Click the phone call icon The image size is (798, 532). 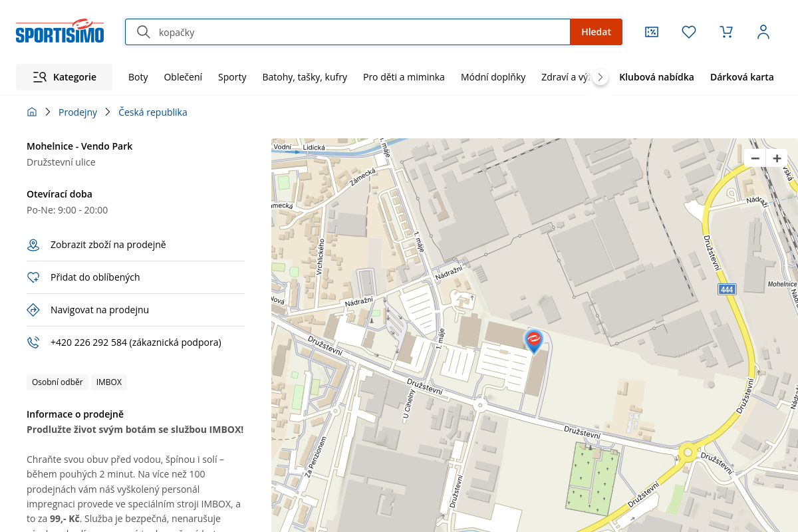pos(33,342)
